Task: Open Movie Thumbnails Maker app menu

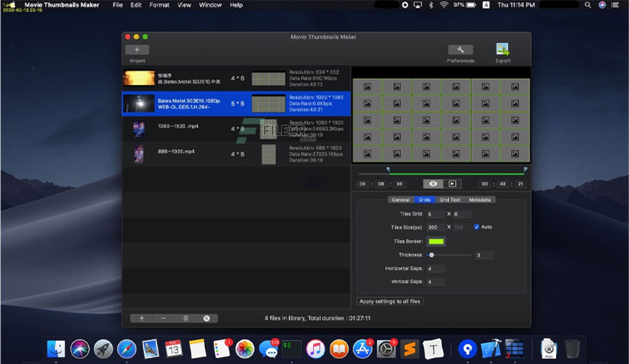Action: [x=62, y=5]
